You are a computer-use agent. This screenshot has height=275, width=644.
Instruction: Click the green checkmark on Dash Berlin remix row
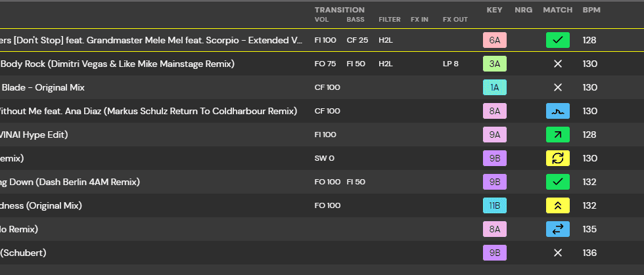(x=557, y=182)
